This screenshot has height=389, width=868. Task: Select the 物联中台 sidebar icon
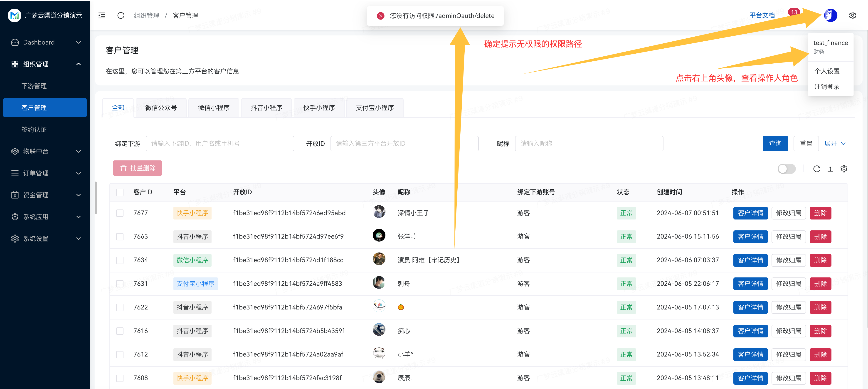click(15, 151)
